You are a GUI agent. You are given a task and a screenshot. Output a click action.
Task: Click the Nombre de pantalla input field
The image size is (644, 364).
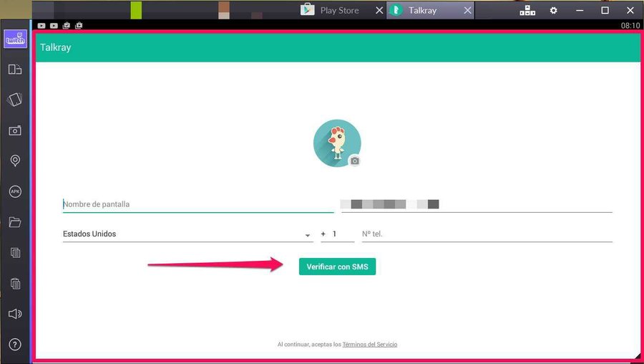(x=197, y=204)
